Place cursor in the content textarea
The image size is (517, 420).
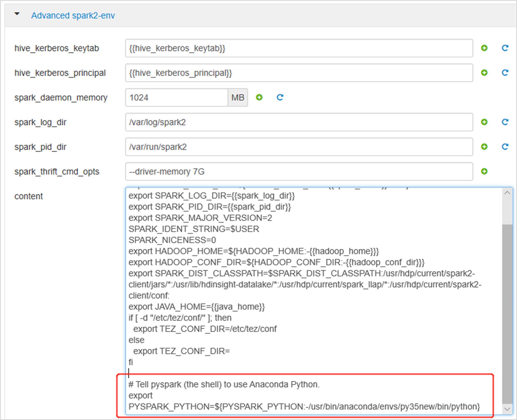click(290, 266)
